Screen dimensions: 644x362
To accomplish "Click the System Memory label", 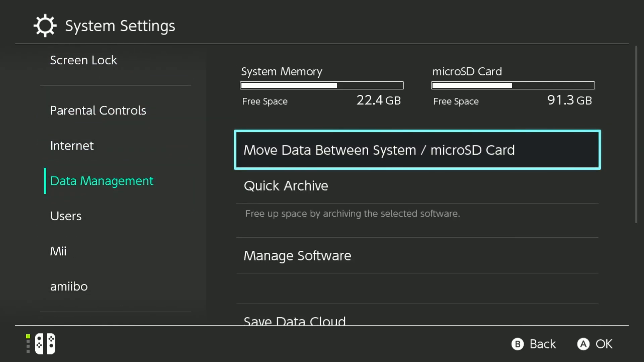I will [x=282, y=72].
